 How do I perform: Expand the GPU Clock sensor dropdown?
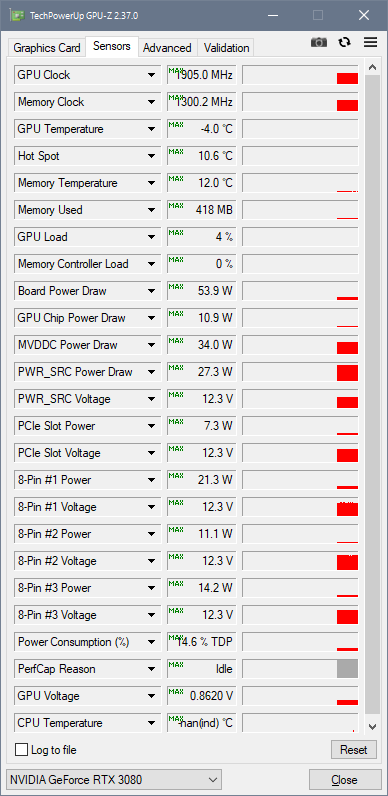pos(151,75)
